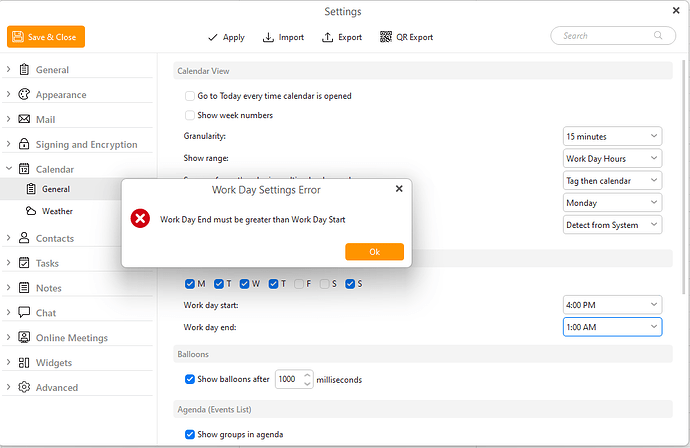
Task: Click the QR Export QR code icon
Action: coord(386,37)
